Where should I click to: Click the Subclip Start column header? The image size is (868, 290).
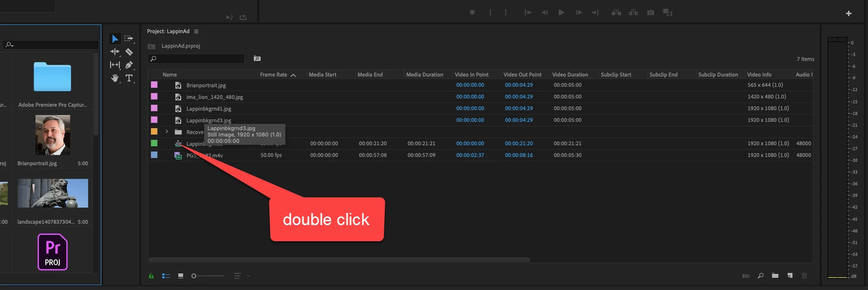tap(616, 75)
